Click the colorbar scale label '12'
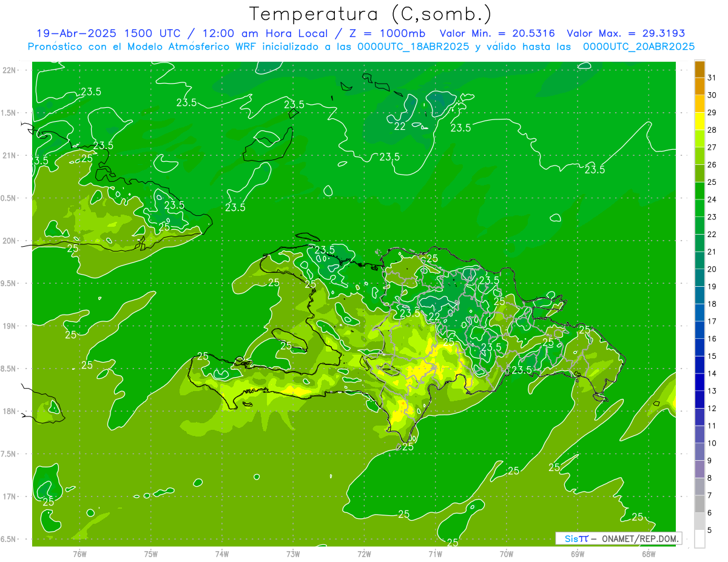The width and height of the screenshot is (728, 562). (712, 409)
